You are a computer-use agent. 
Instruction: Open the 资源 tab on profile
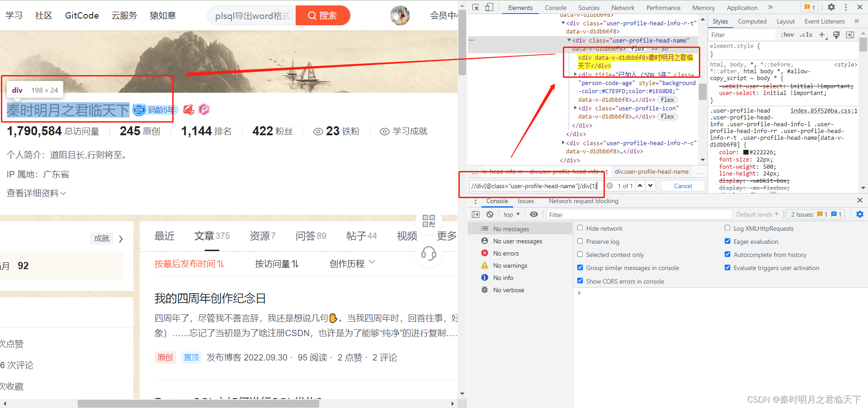(x=262, y=236)
